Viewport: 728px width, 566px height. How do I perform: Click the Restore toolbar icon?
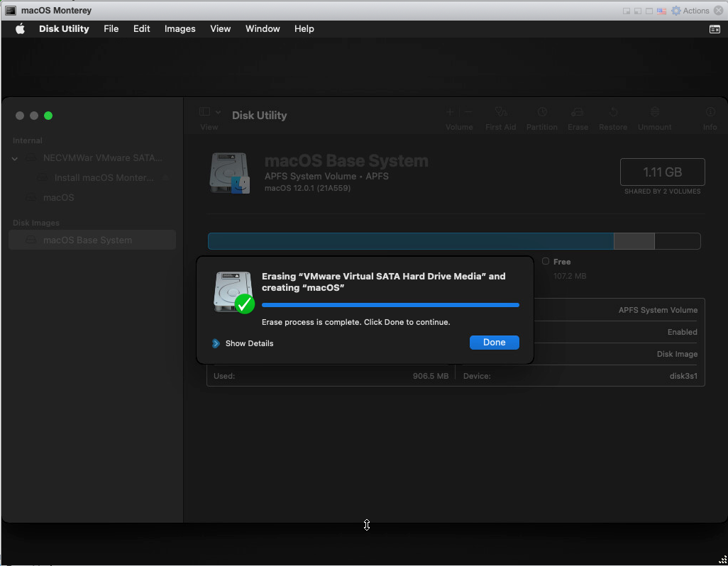pyautogui.click(x=613, y=113)
